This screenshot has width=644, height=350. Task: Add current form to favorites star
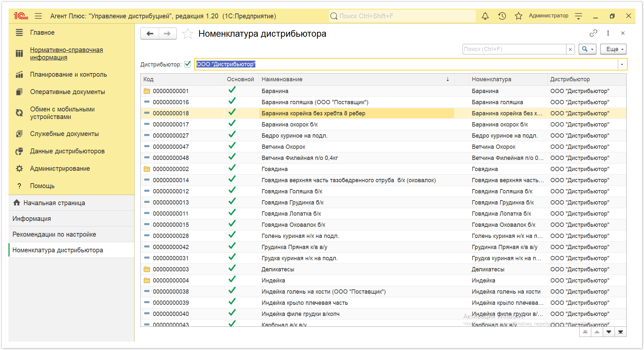pos(188,33)
